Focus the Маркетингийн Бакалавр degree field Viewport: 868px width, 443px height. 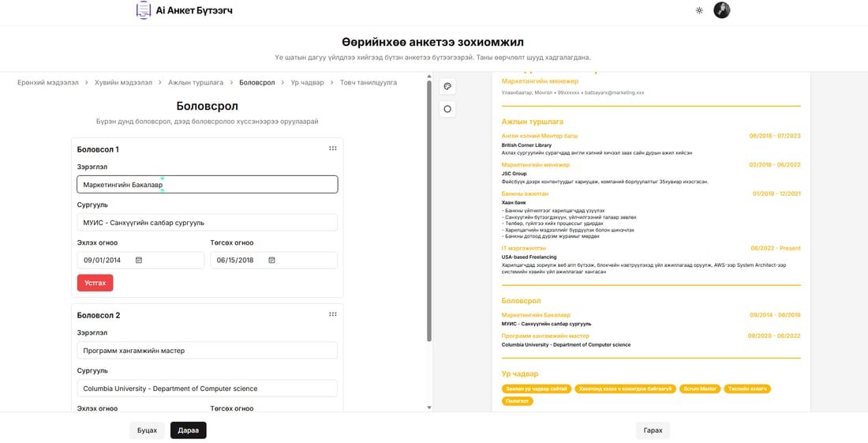207,185
